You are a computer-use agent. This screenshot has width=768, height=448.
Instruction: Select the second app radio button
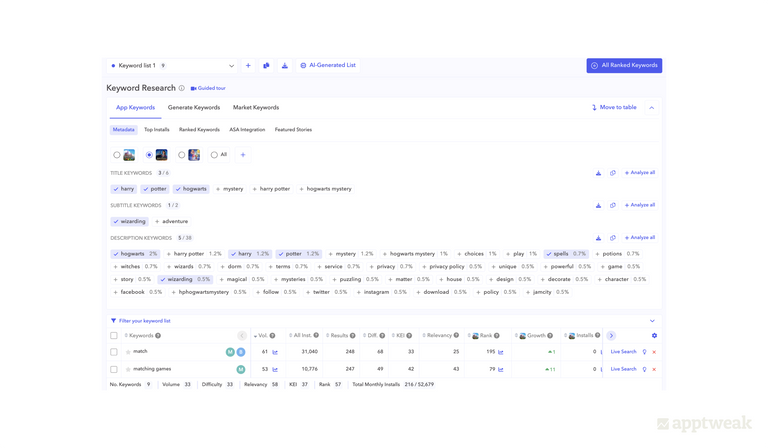click(149, 155)
